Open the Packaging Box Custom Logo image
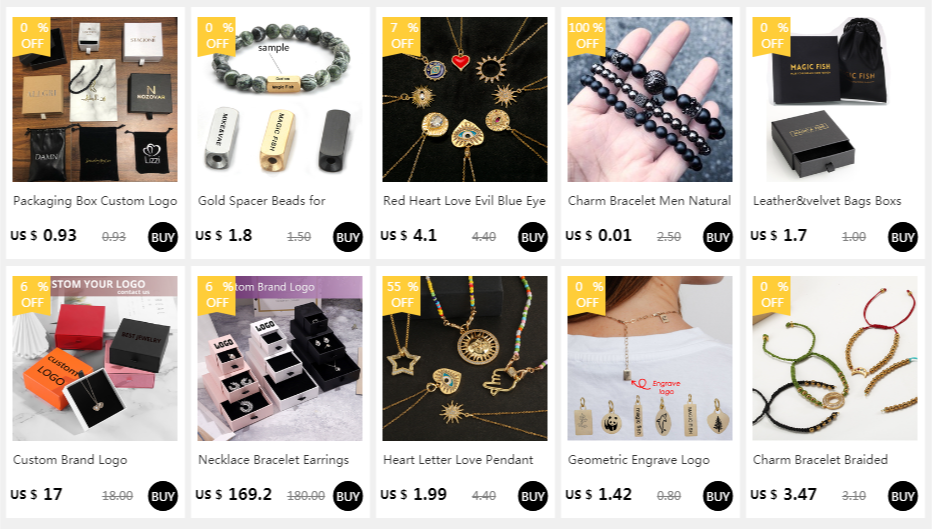This screenshot has height=529, width=932. pos(95,99)
